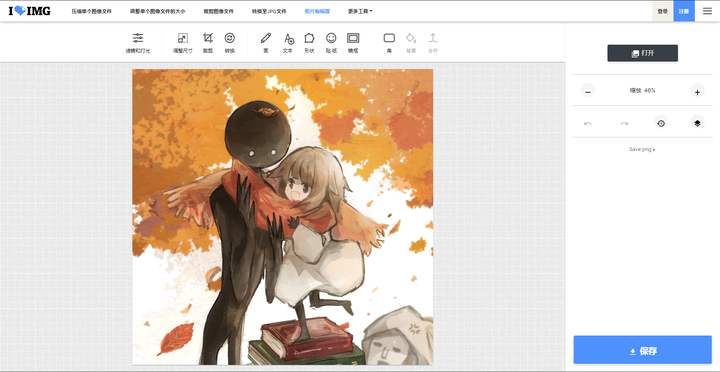
Task: Click the autumn illustration on canvas
Action: [x=282, y=217]
